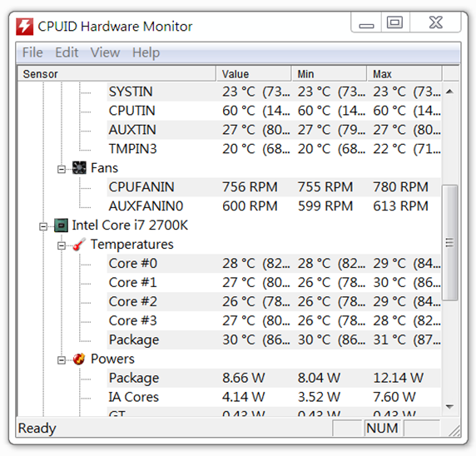
Task: Click the 8.04 W min value
Action: [x=319, y=378]
